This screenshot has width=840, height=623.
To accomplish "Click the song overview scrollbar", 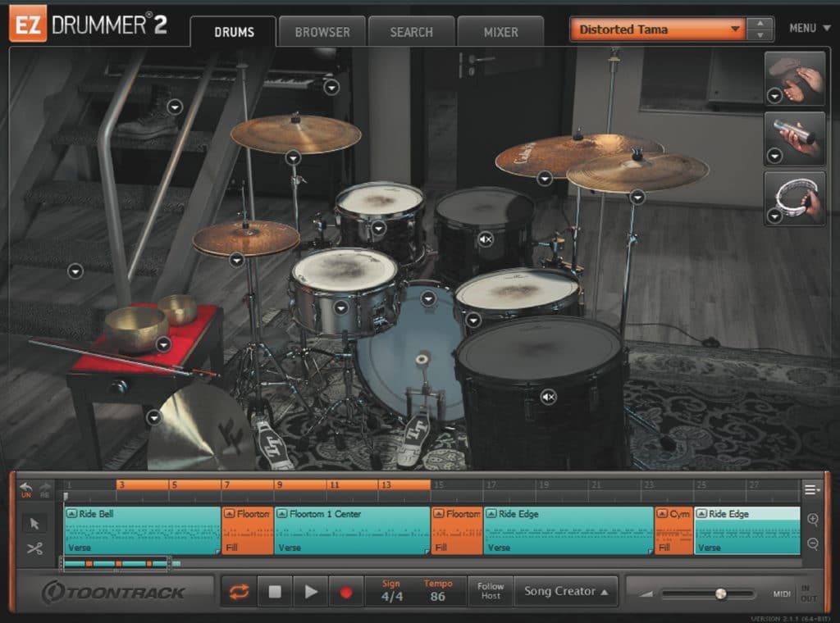I will [x=116, y=563].
